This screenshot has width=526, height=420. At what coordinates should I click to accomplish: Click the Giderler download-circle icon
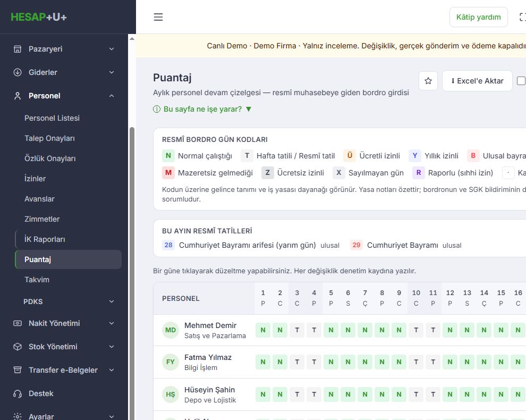click(18, 72)
